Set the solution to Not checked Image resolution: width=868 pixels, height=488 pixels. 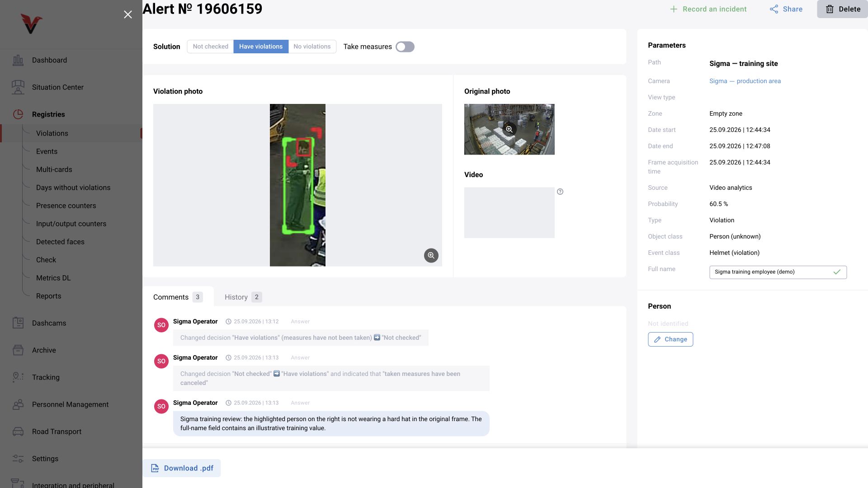coord(210,47)
